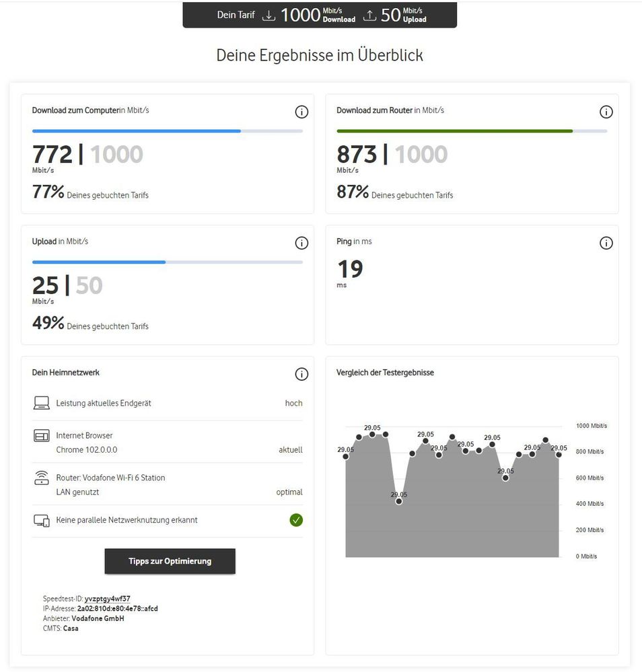Viewport: 642px width, 672px height.
Task: Open the info icon on the Upload card
Action: tap(301, 243)
